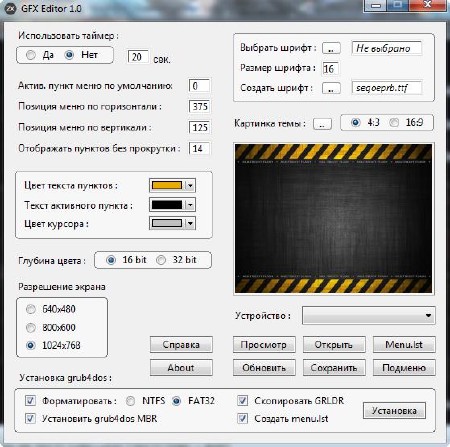The image size is (450, 447).
Task: Click the Сохранить save button
Action: point(334,368)
